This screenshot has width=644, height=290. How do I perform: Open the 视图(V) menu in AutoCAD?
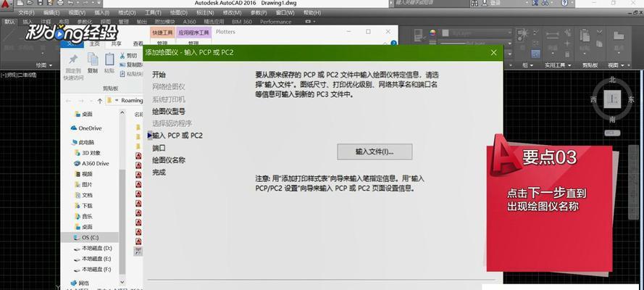tap(77, 13)
